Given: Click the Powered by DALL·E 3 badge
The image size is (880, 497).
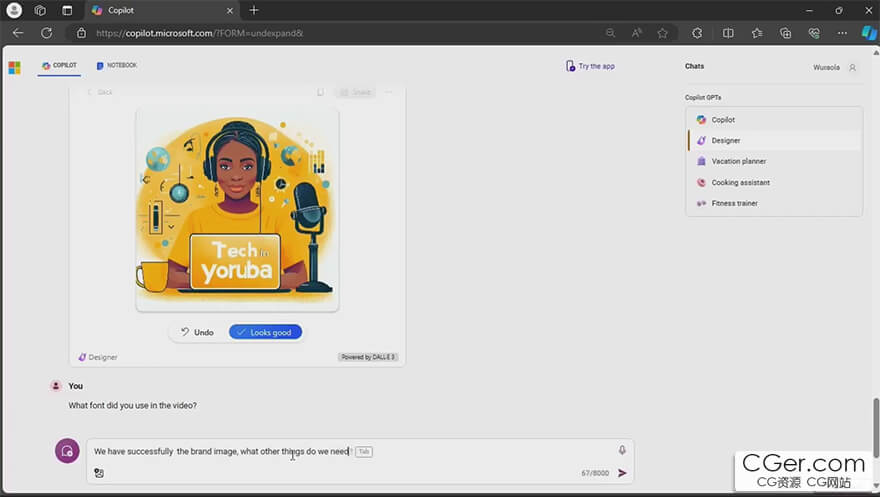Looking at the screenshot, I should pos(368,357).
